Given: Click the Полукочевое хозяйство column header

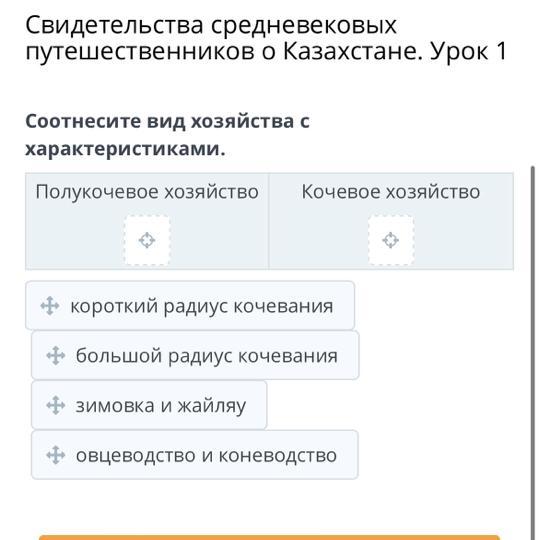Looking at the screenshot, I should pos(147,191).
